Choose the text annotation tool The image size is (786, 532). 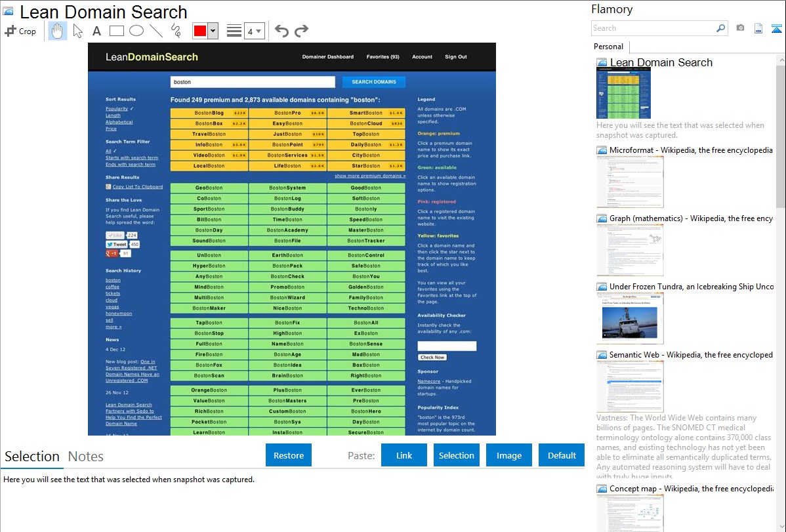pyautogui.click(x=96, y=31)
